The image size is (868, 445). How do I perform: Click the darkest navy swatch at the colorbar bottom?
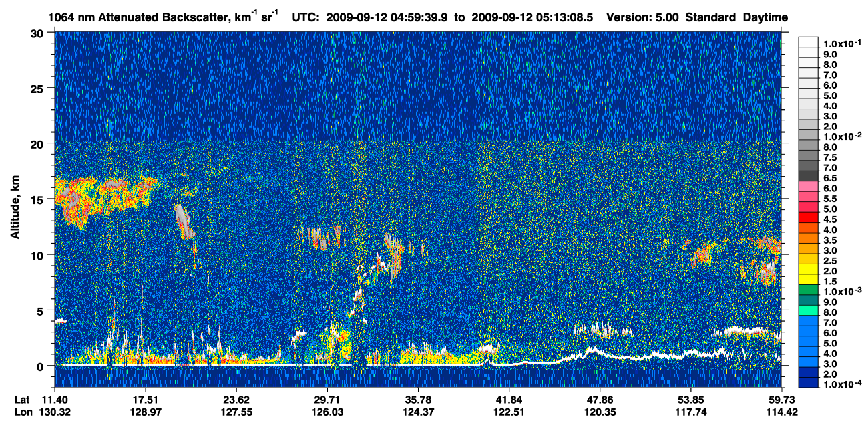[809, 383]
